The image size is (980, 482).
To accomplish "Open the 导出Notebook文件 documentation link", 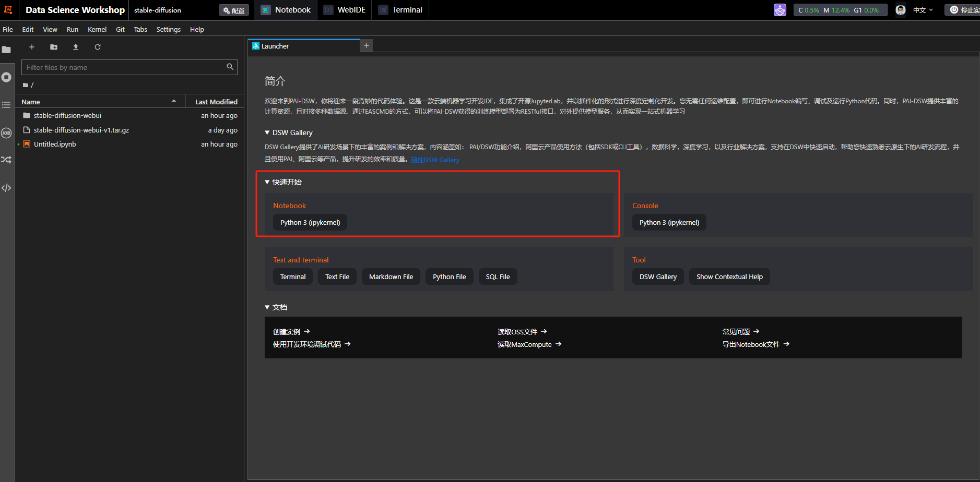I will (756, 344).
